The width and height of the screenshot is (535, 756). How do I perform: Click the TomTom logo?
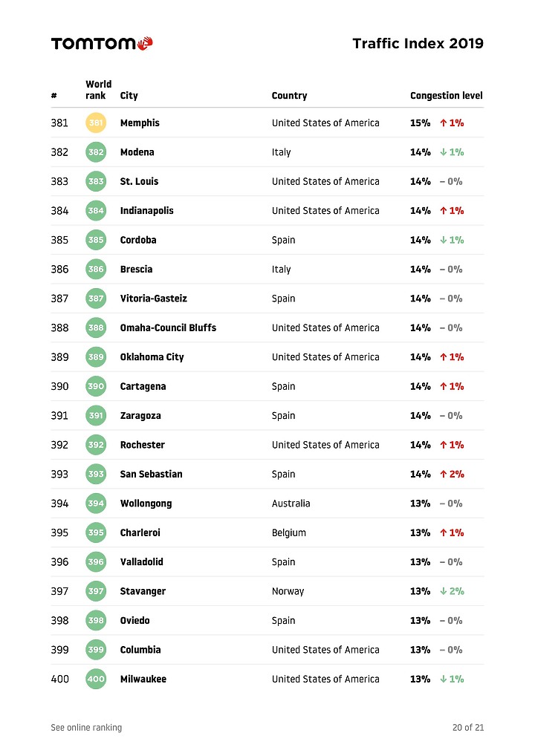click(102, 43)
